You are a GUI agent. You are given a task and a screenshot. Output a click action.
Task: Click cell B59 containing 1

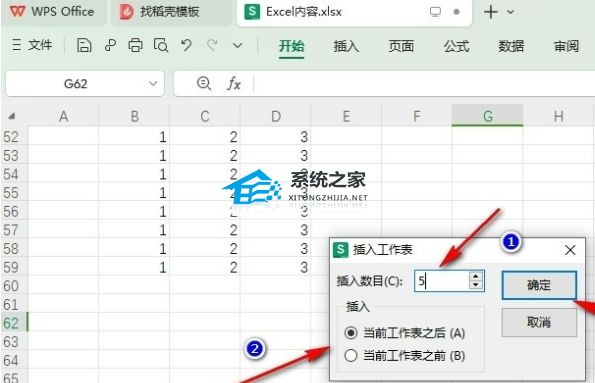click(x=134, y=267)
